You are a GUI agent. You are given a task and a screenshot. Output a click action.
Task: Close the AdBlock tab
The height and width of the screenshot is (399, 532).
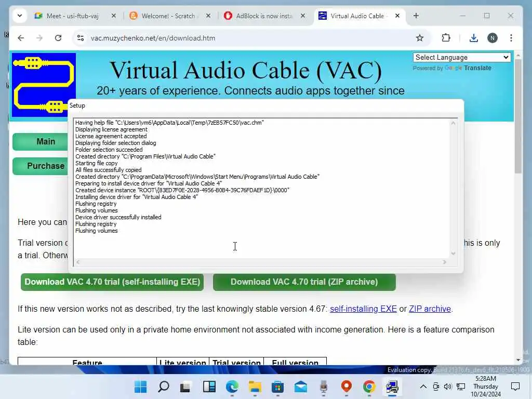[303, 16]
